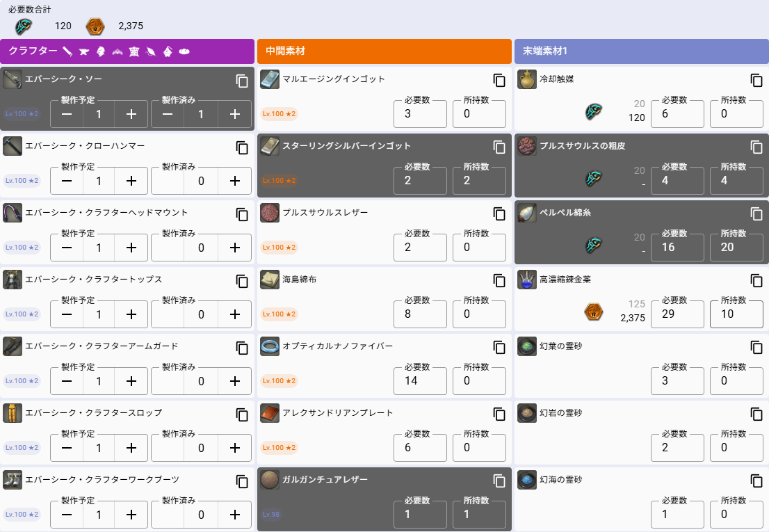
Task: Click the orange scrip icon showing 2,375
Action: [95, 26]
